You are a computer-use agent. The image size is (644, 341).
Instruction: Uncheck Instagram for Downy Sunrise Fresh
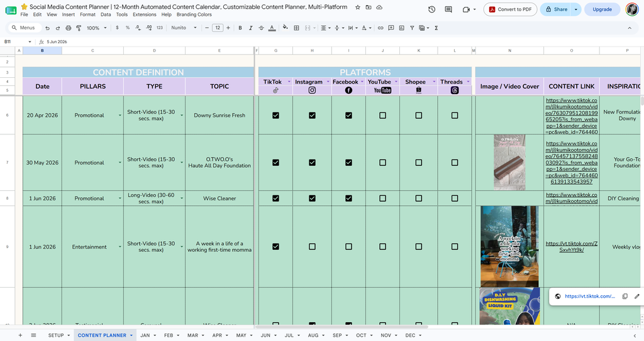pos(312,116)
